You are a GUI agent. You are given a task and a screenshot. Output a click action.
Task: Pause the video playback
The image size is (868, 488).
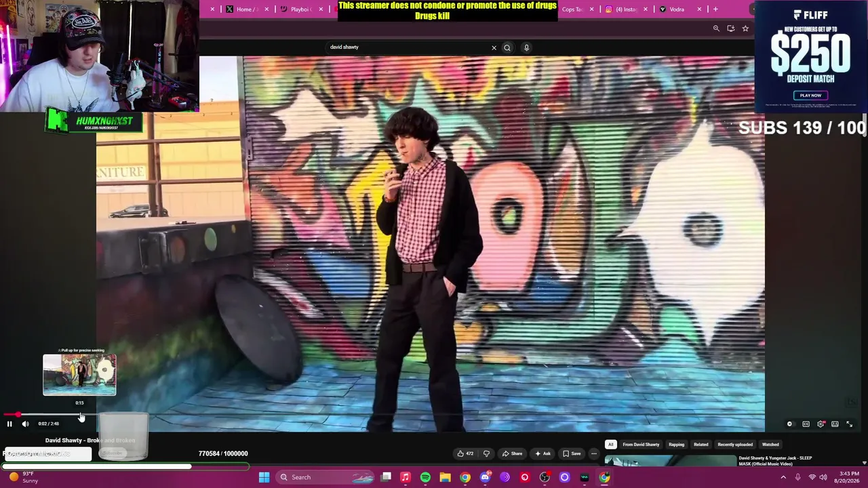point(9,424)
